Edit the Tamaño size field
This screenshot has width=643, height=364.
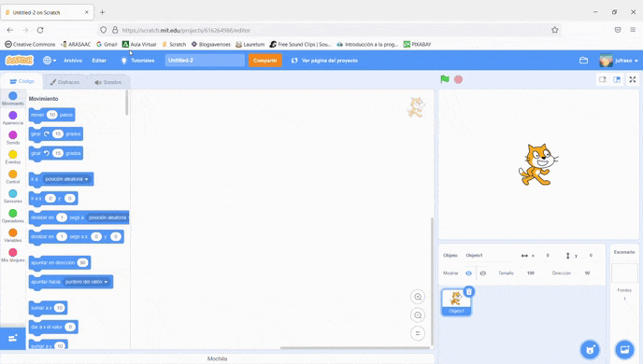tap(531, 273)
